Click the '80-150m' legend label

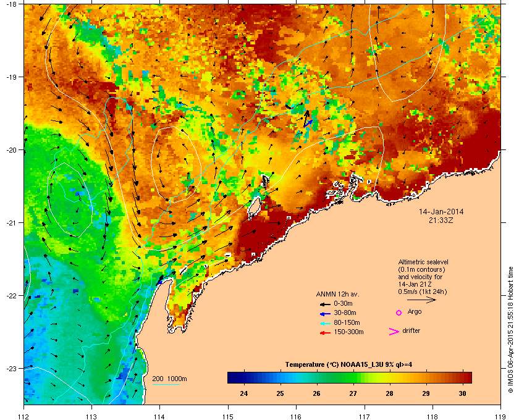(x=347, y=322)
